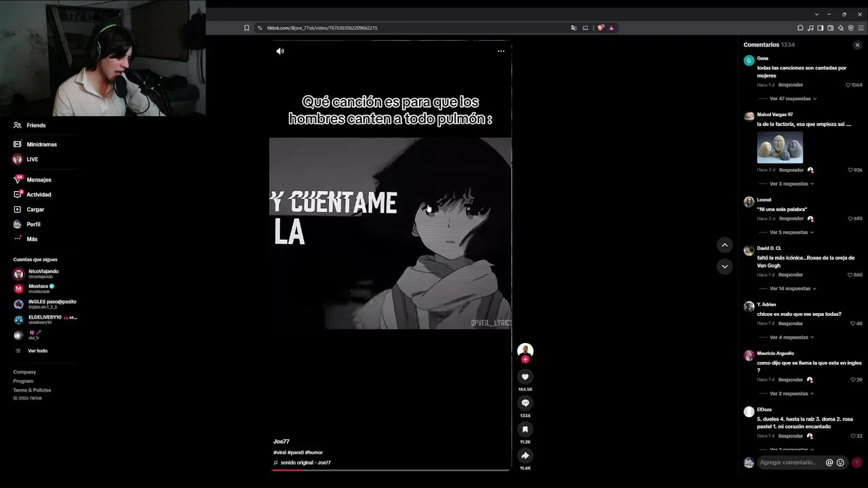Viewport: 868px width, 488px height.
Task: Open Cargar upload page
Action: pyautogui.click(x=35, y=209)
